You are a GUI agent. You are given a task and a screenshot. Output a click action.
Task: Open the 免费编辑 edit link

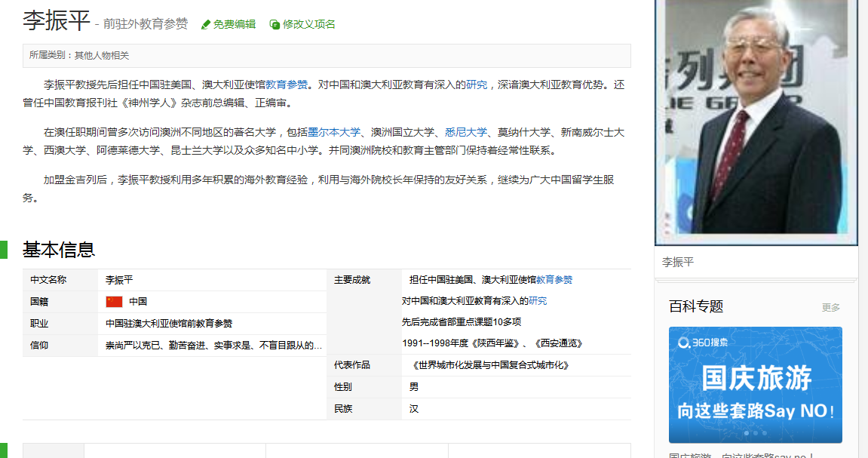pyautogui.click(x=234, y=24)
